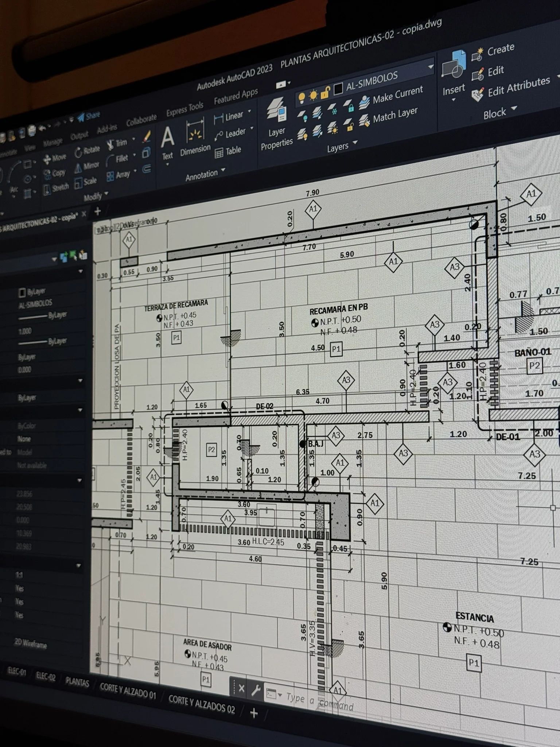Image resolution: width=560 pixels, height=747 pixels.
Task: Click the Share button
Action: [x=89, y=116]
